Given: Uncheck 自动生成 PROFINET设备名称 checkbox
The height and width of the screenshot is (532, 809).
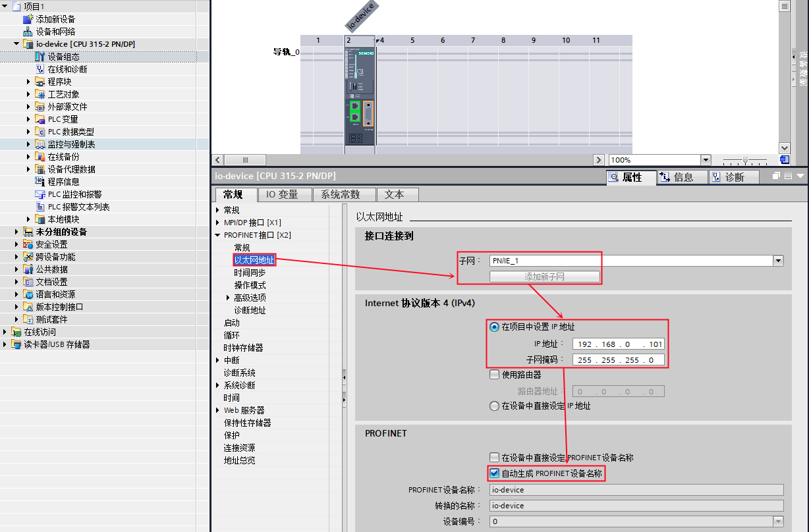Looking at the screenshot, I should [494, 473].
